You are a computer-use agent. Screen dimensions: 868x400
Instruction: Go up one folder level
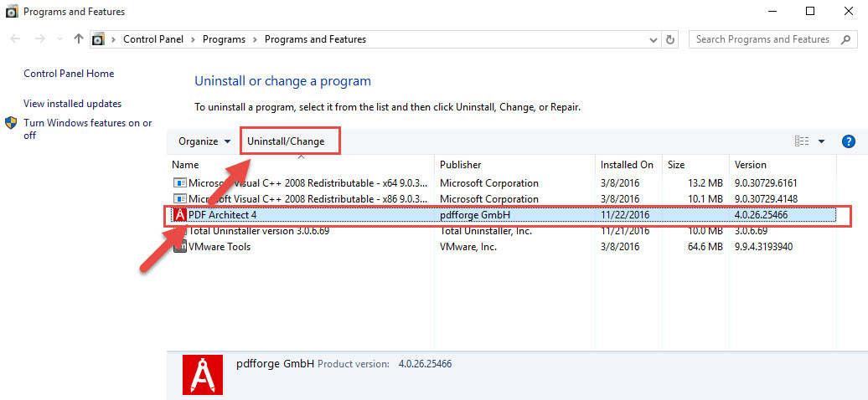pos(79,39)
